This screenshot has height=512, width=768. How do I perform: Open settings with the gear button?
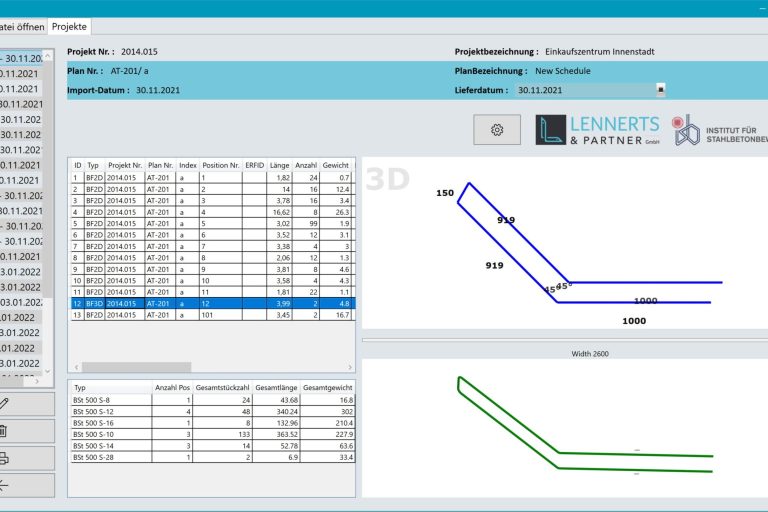coord(497,130)
